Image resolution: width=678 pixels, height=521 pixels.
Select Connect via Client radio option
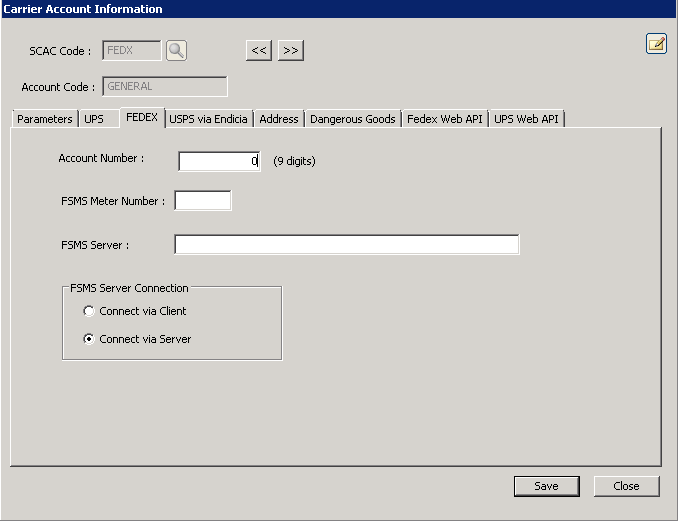click(x=89, y=311)
